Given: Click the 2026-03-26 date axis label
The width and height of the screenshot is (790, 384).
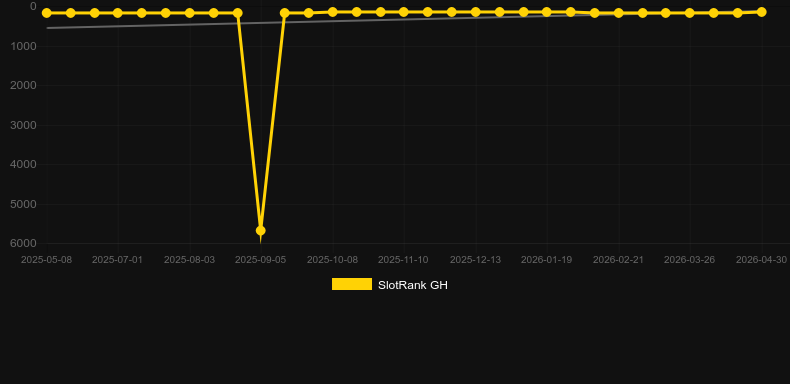Looking at the screenshot, I should tap(689, 260).
